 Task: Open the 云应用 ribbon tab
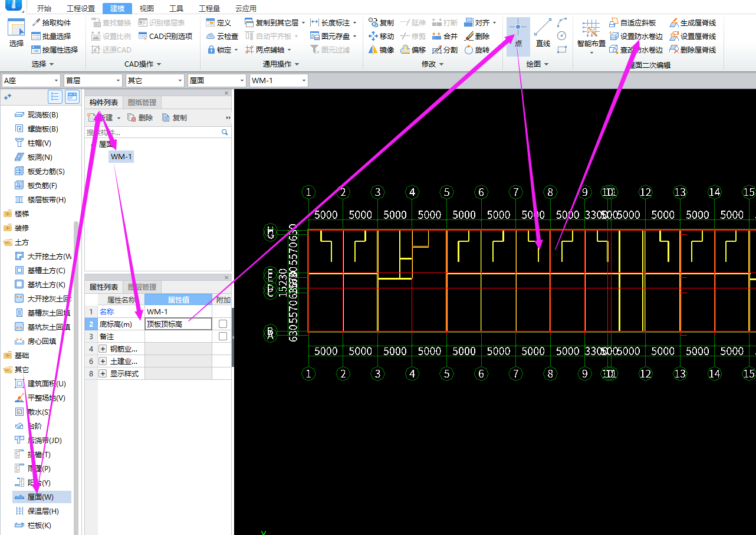[x=246, y=8]
